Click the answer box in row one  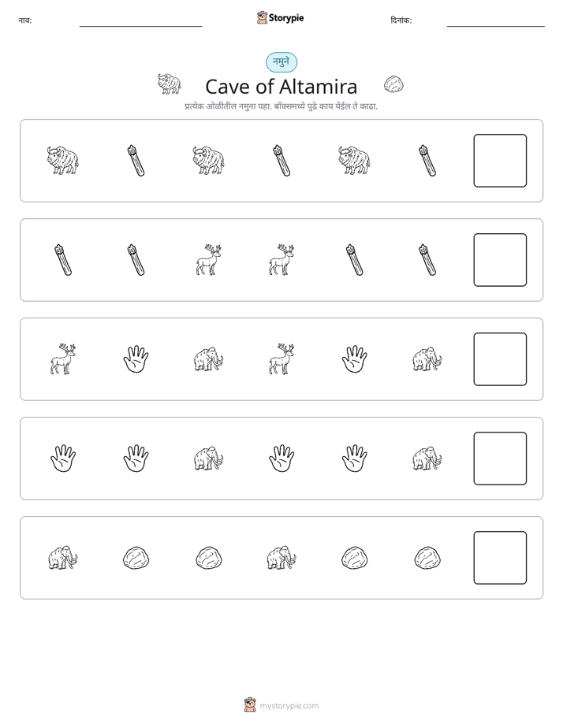click(x=500, y=161)
